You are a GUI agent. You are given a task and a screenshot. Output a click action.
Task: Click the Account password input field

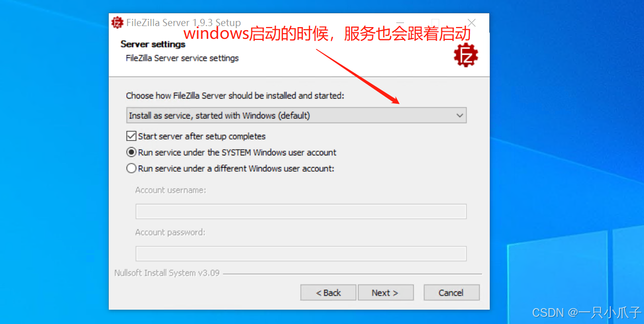coord(301,253)
